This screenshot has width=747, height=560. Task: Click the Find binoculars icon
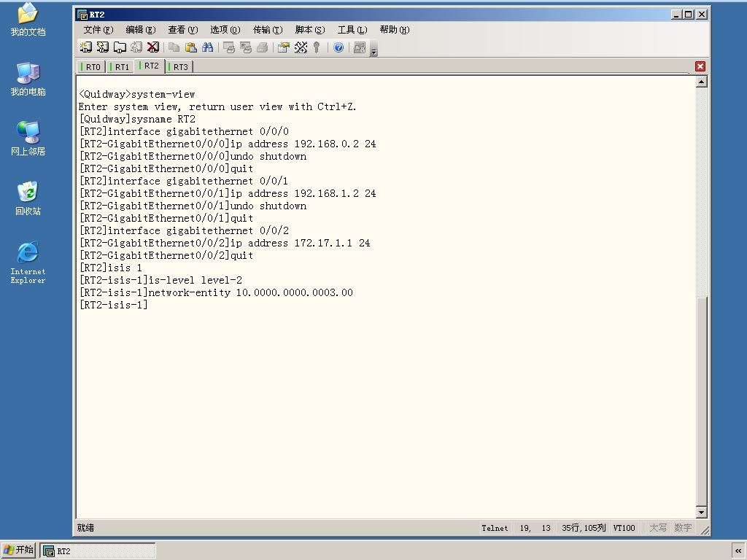207,47
